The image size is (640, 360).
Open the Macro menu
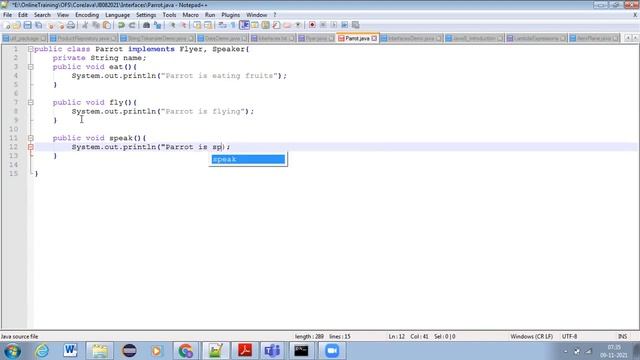[190, 15]
